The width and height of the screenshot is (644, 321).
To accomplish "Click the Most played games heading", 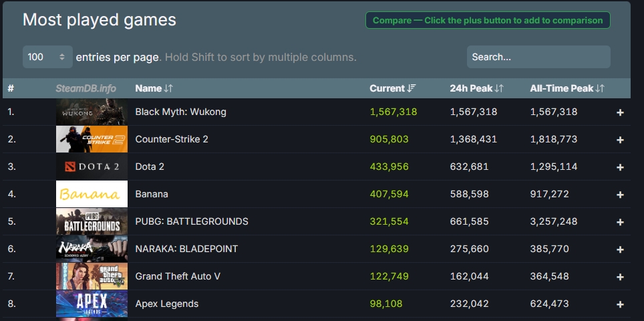I will (x=100, y=20).
